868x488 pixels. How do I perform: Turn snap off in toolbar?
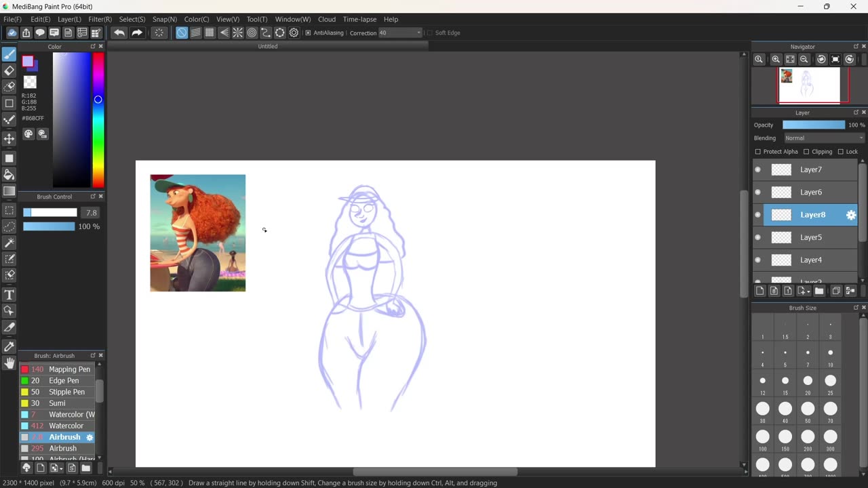coord(182,33)
